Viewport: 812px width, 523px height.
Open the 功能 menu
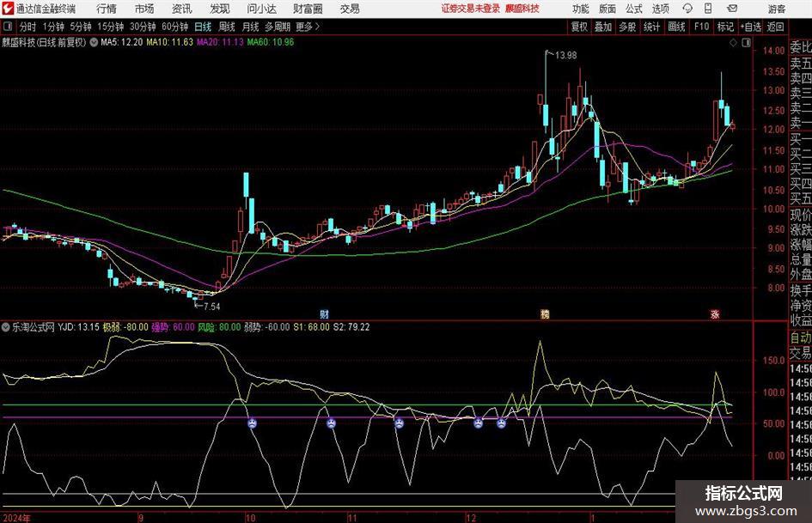[581, 9]
